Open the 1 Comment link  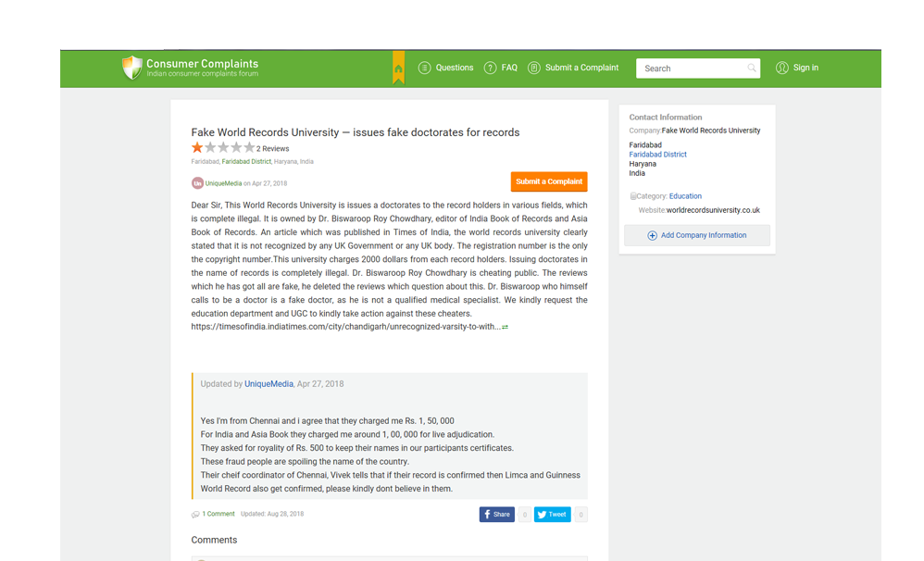tap(218, 514)
